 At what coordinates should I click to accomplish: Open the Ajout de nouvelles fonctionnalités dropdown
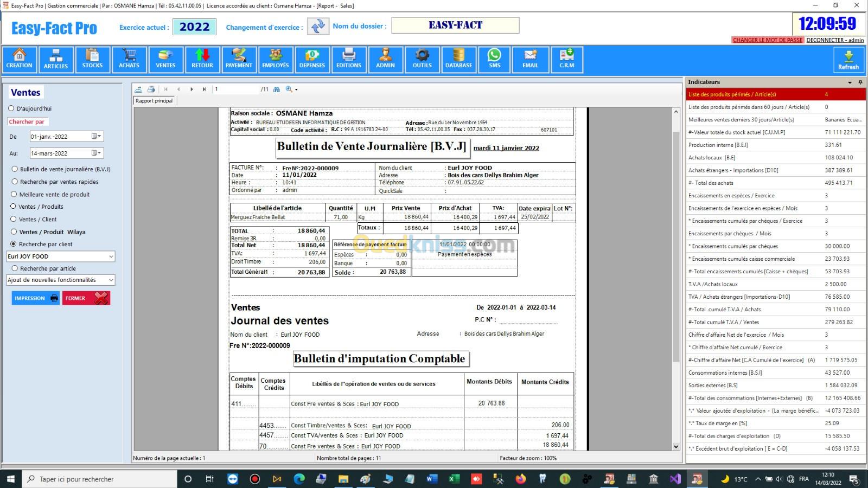(x=111, y=280)
